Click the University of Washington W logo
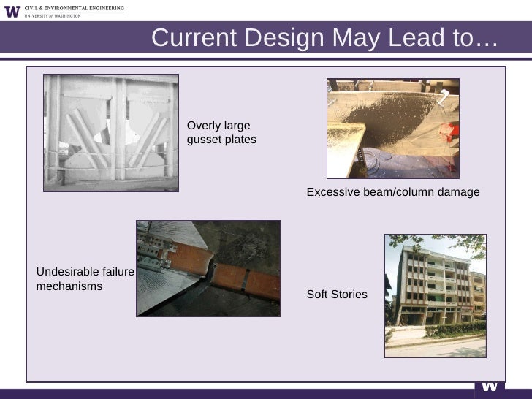 point(12,12)
